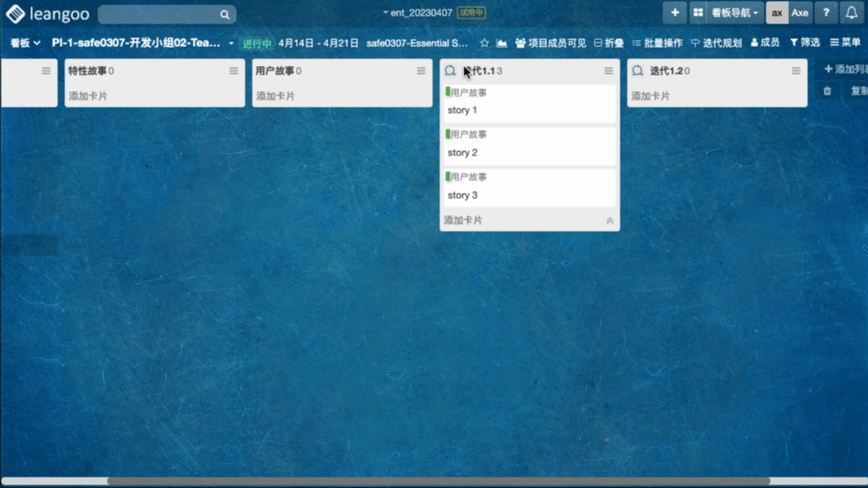Click the plus create button in header
Viewport: 868px width, 488px height.
tap(674, 13)
